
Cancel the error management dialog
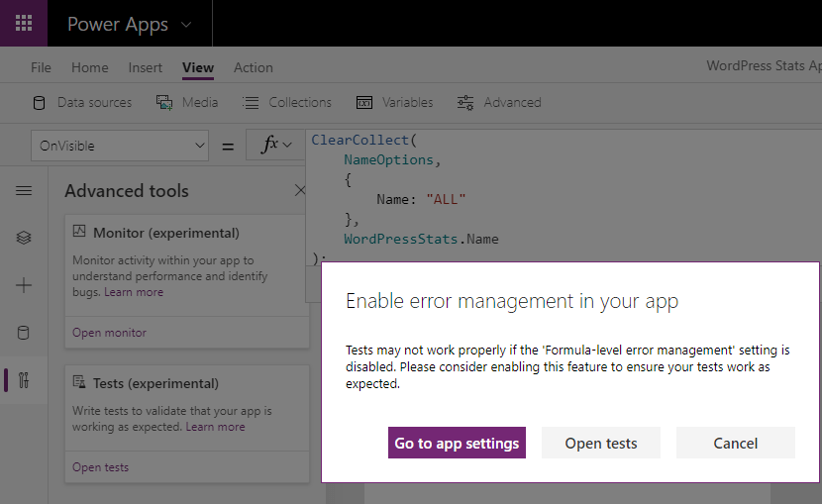pyautogui.click(x=736, y=443)
